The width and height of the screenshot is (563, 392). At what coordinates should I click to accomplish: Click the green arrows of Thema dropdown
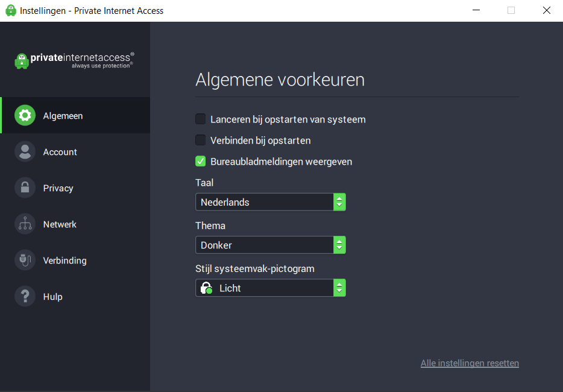339,245
